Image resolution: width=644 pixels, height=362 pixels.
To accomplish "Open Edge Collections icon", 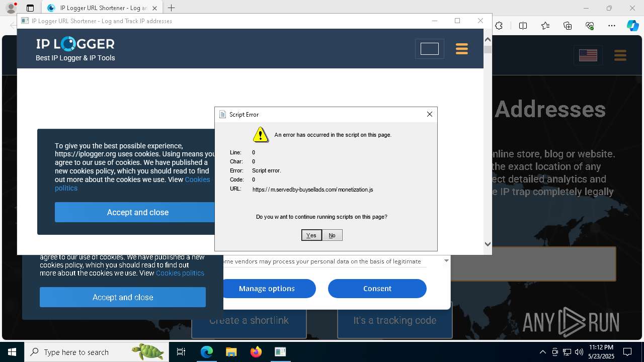I will 568,26.
